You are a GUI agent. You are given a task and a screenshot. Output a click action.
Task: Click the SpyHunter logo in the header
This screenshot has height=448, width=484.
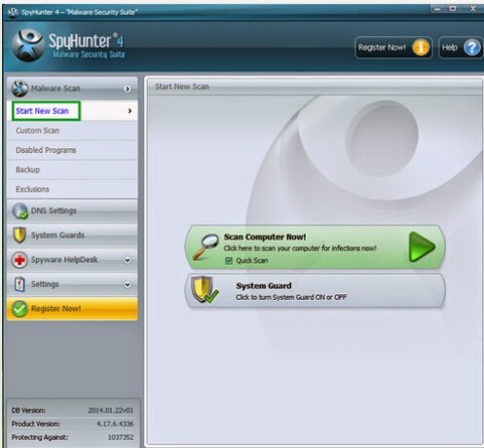click(x=28, y=45)
